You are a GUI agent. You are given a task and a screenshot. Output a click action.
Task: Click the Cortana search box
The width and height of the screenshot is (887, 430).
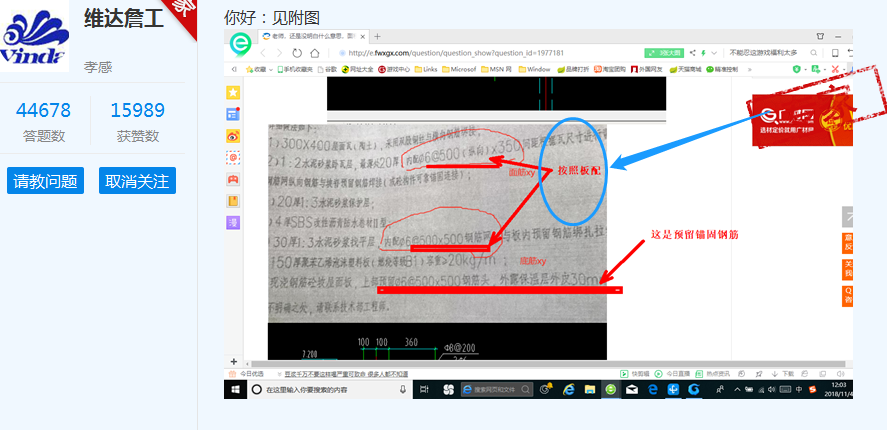click(x=329, y=389)
